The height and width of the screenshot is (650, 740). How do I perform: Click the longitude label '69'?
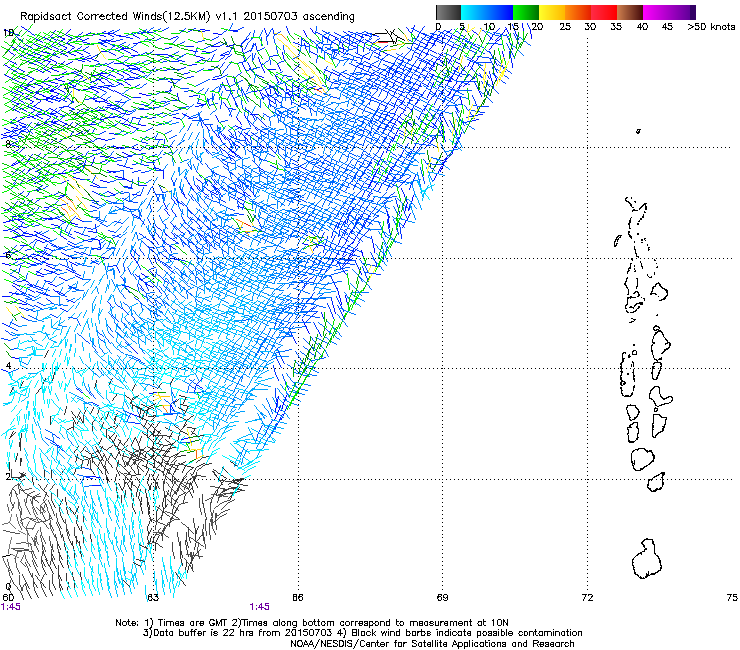click(442, 598)
